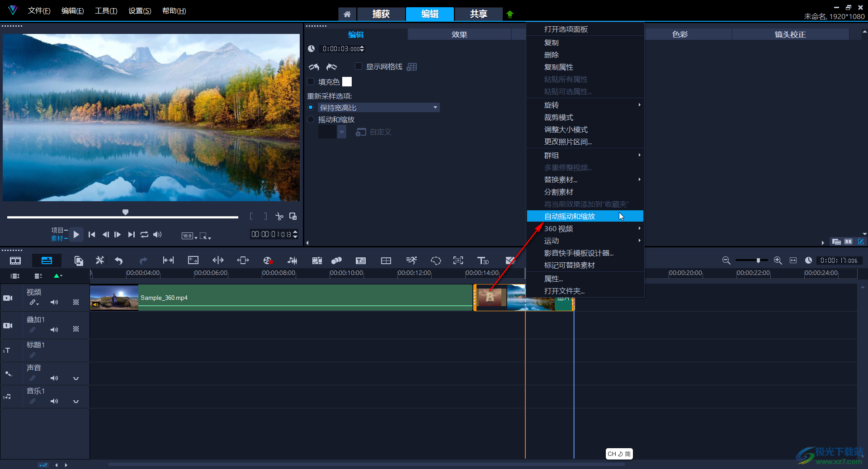
Task: Rotate the image right icon
Action: tap(332, 67)
